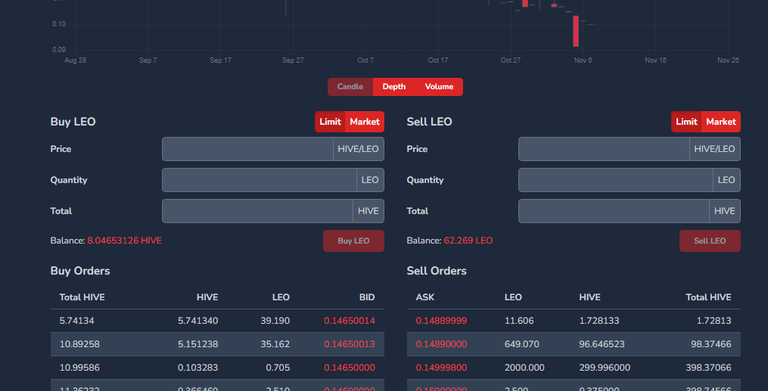The height and width of the screenshot is (391, 768).
Task: Click the Buy Orders heading
Action: tap(80, 271)
